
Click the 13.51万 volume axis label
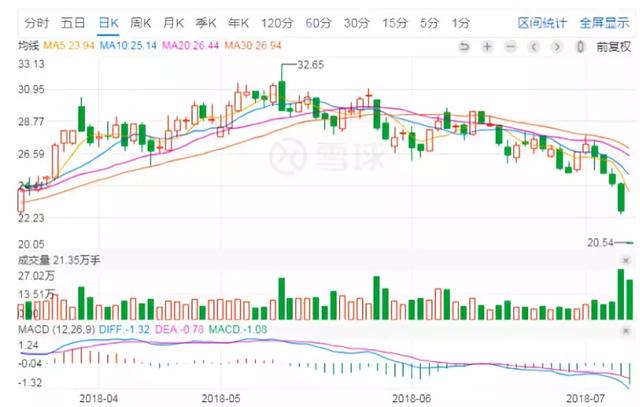point(36,294)
